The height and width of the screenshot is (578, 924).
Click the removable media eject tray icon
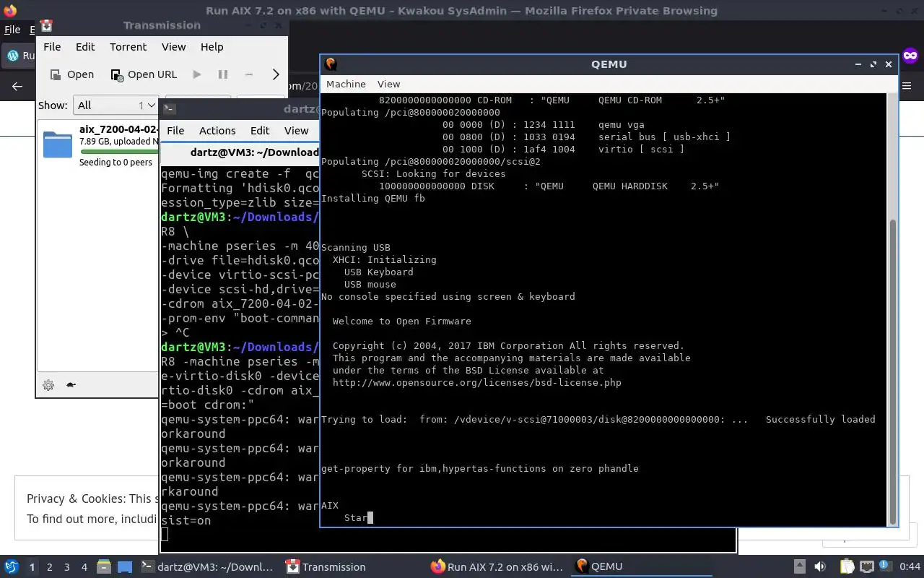point(800,567)
